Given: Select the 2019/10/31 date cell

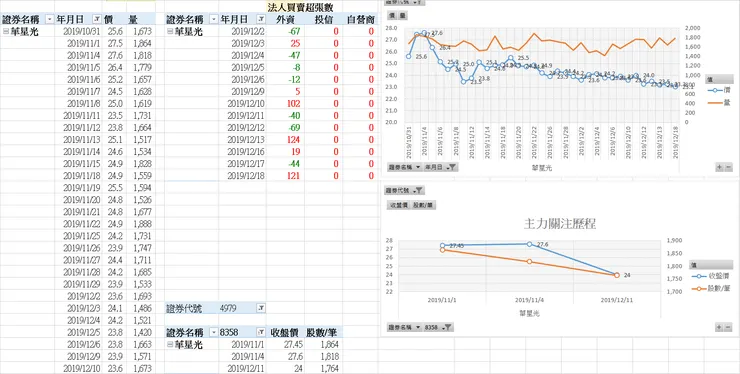Looking at the screenshot, I should pyautogui.click(x=79, y=32).
